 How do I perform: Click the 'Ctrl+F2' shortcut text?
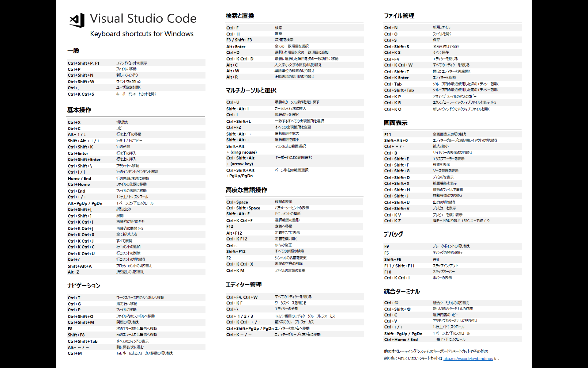coord(234,127)
